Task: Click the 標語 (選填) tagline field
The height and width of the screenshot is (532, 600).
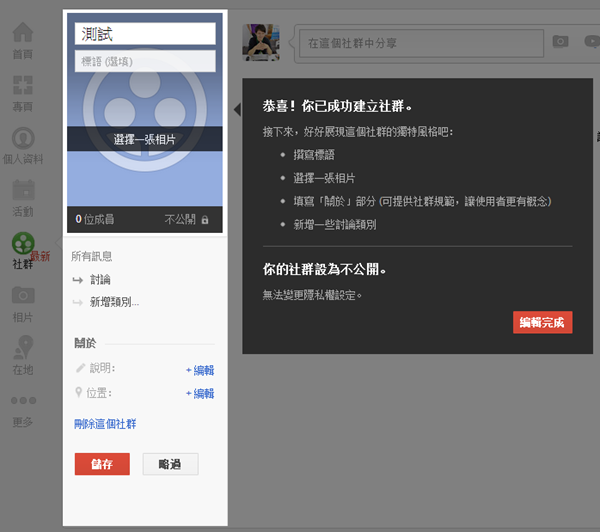Action: (145, 61)
